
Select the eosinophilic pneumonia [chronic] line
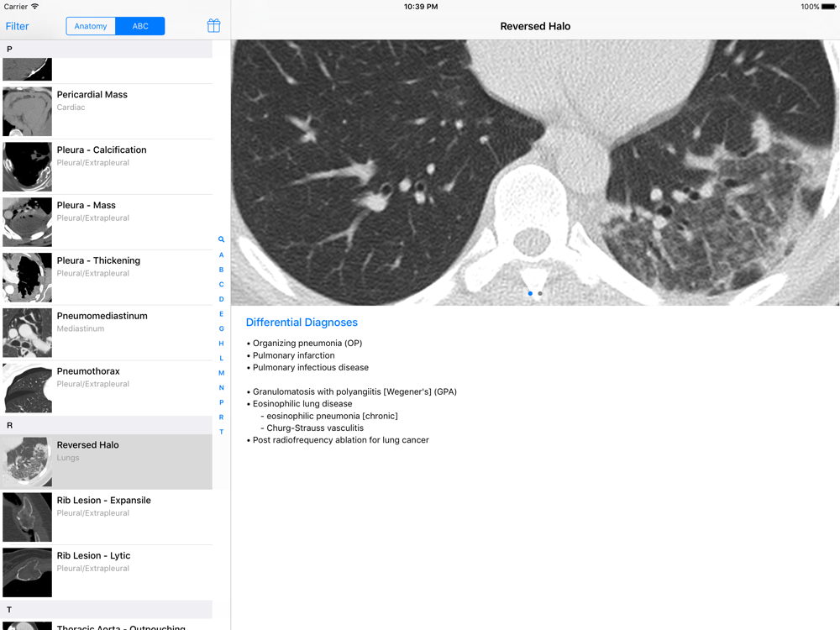tap(329, 417)
